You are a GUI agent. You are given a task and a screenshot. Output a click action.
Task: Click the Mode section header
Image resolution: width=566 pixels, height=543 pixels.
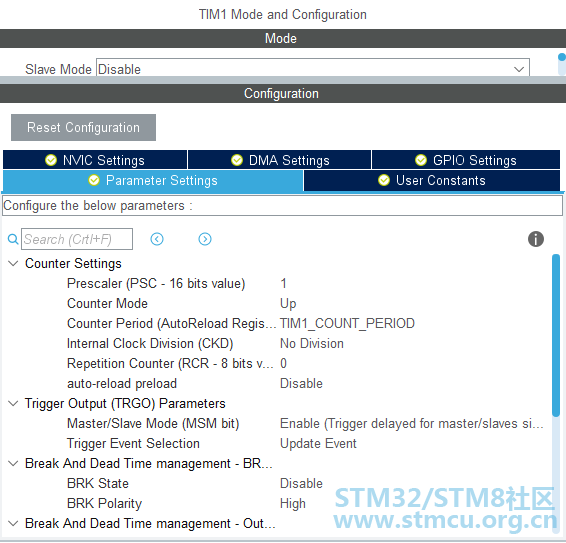pos(283,38)
